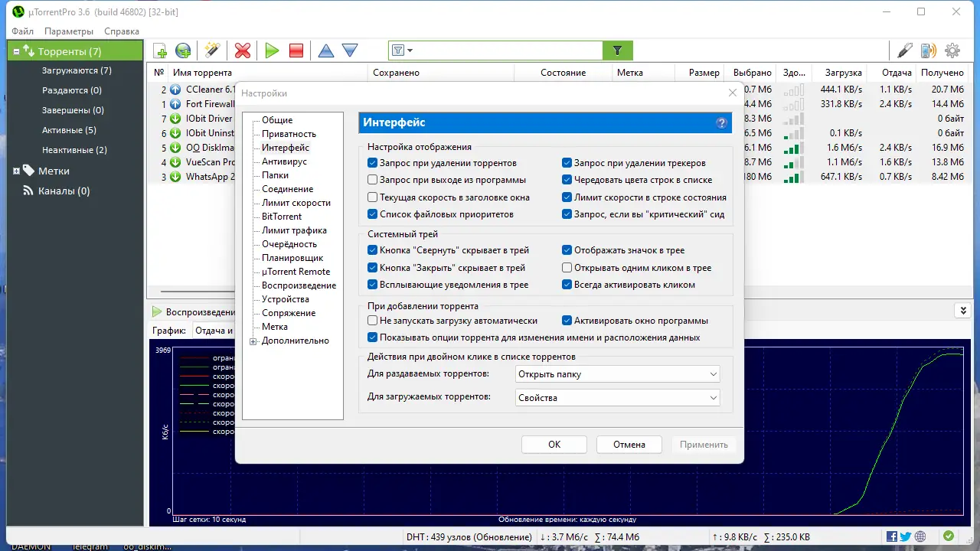
Task: Click the health bars of the WhatsApp torrent row
Action: click(794, 177)
